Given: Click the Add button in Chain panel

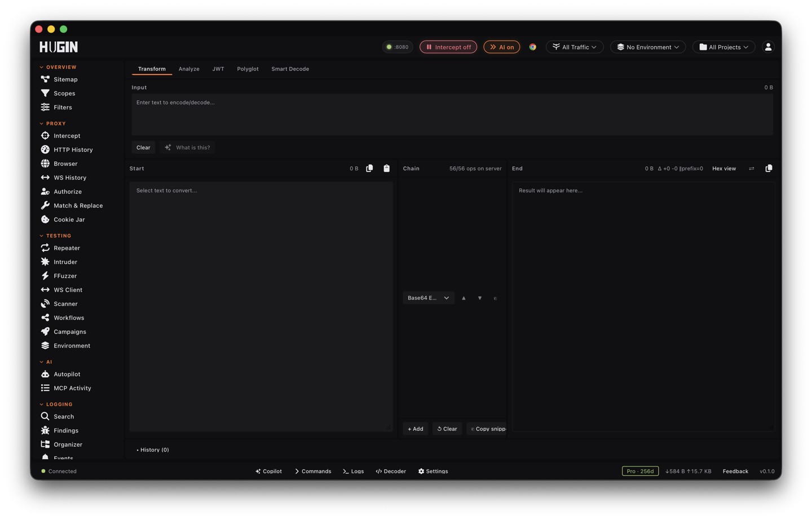Looking at the screenshot, I should [416, 429].
